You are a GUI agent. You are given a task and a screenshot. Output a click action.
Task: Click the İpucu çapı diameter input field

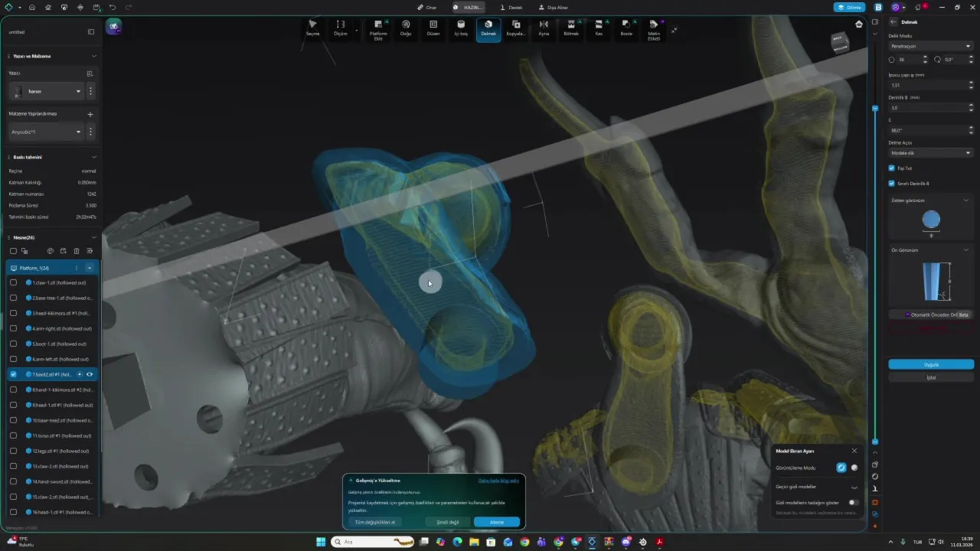(x=930, y=86)
